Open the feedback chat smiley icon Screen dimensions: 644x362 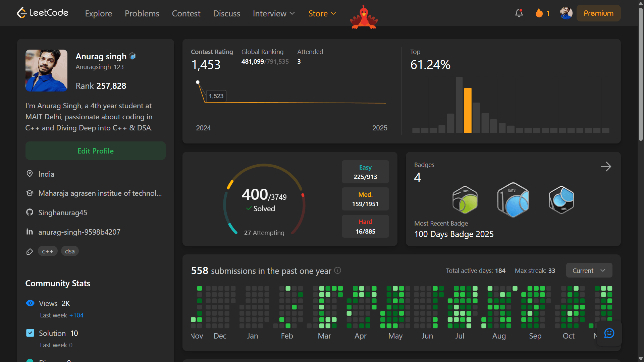point(609,333)
